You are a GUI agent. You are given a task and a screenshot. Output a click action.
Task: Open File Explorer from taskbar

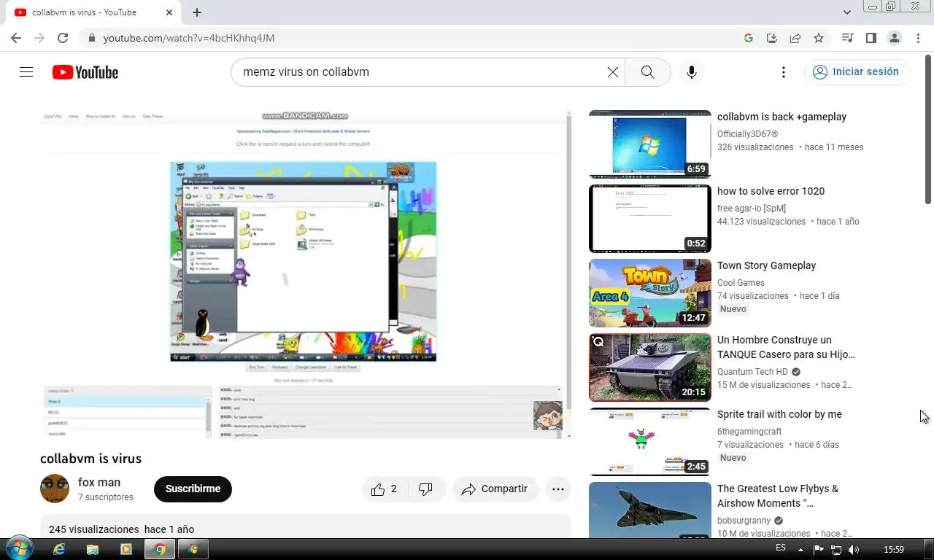[x=93, y=549]
